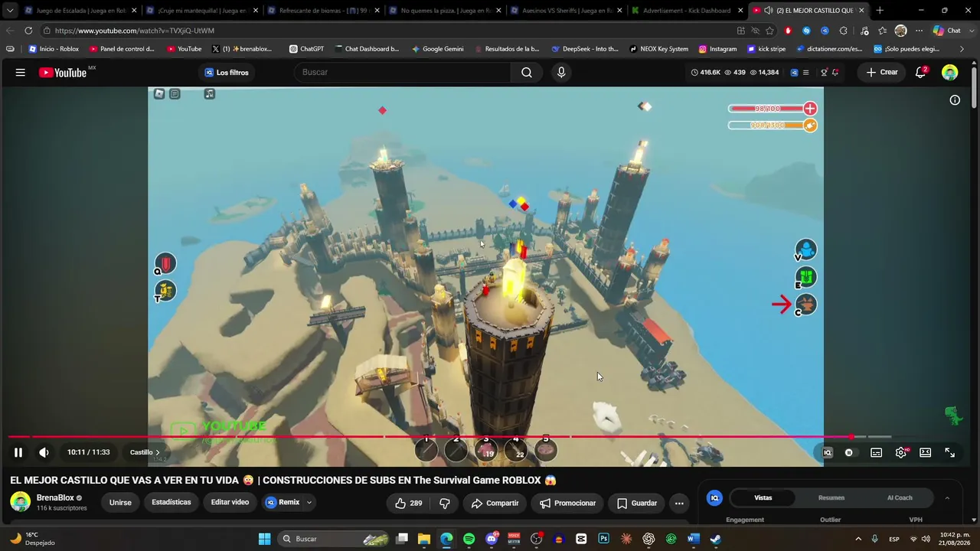The height and width of the screenshot is (551, 980).
Task: Show more bookmarks overflow chevron
Action: click(x=962, y=49)
